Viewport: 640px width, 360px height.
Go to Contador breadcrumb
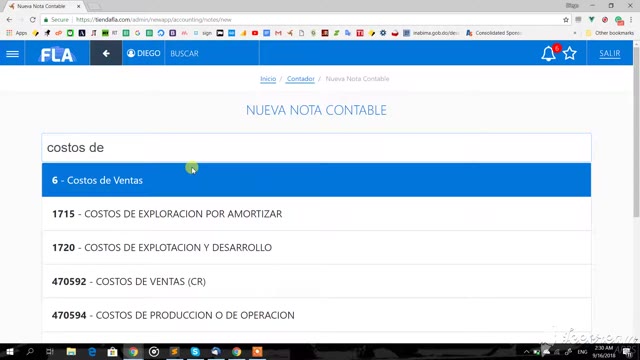pyautogui.click(x=300, y=79)
